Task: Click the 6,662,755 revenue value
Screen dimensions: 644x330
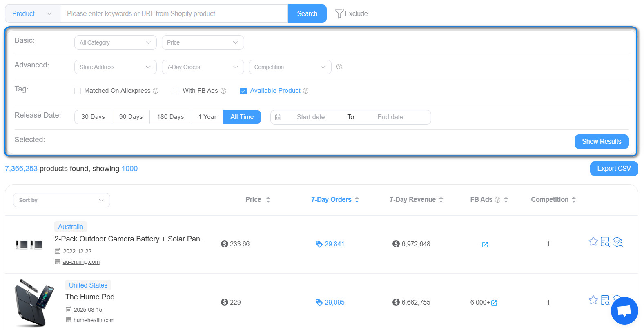Action: coord(416,303)
